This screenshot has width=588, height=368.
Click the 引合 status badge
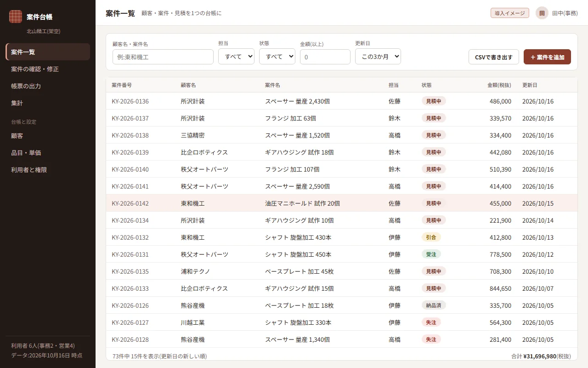(431, 237)
